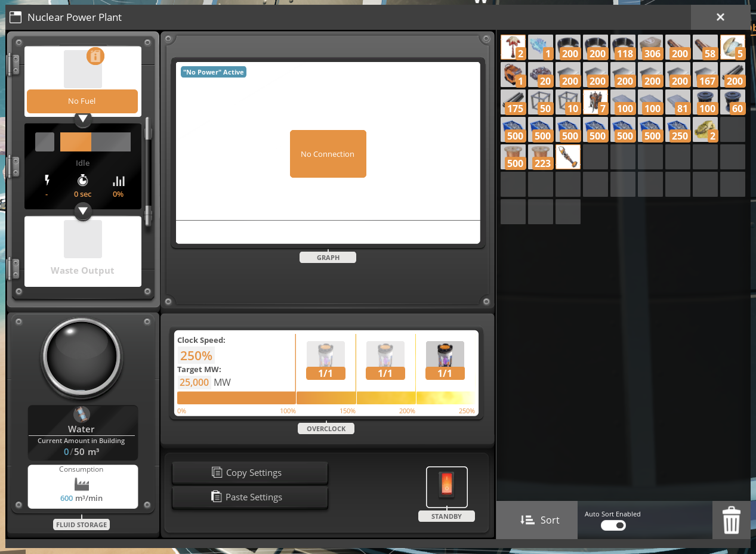Click the OVERCLOCK panel label
The image size is (756, 554).
pyautogui.click(x=326, y=429)
